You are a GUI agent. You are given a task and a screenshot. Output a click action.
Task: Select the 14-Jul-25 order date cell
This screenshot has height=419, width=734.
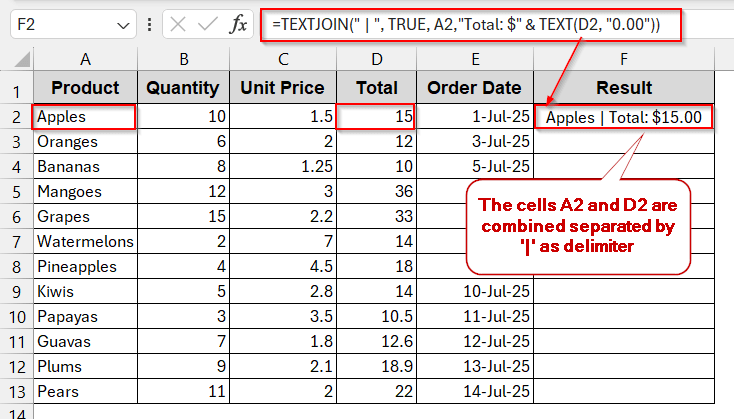475,391
